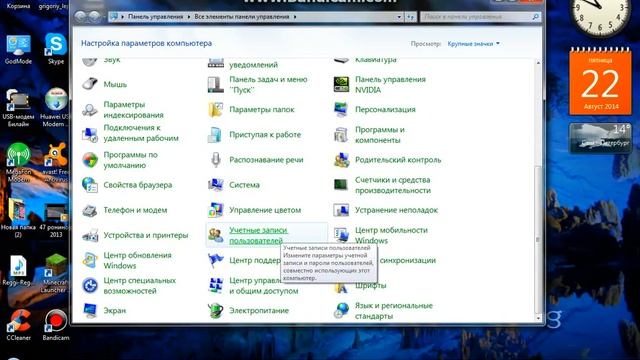Image resolution: width=640 pixels, height=360 pixels.
Task: Open Подключения к удаленным рабочим icon
Action: point(90,134)
